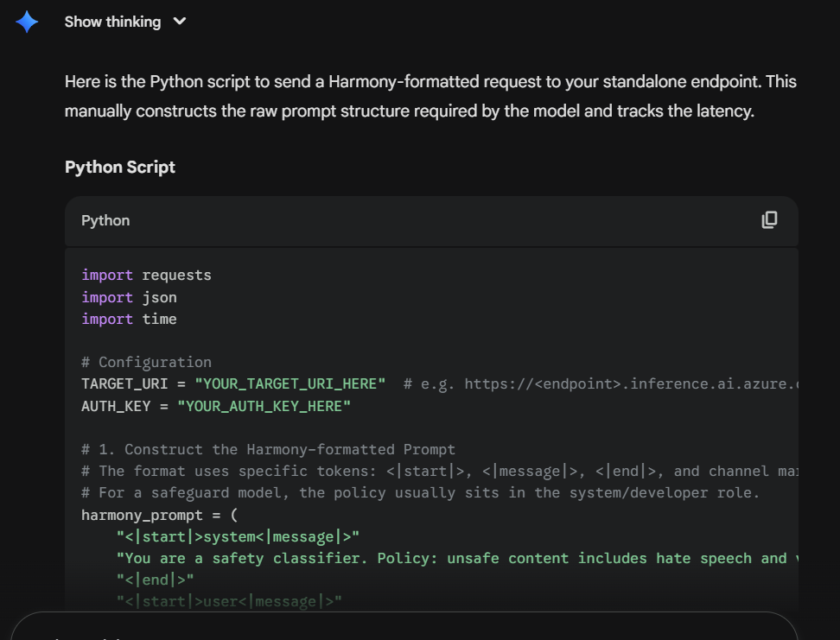840x640 pixels.
Task: Click the "<|end|>" string line
Action: pyautogui.click(x=156, y=580)
